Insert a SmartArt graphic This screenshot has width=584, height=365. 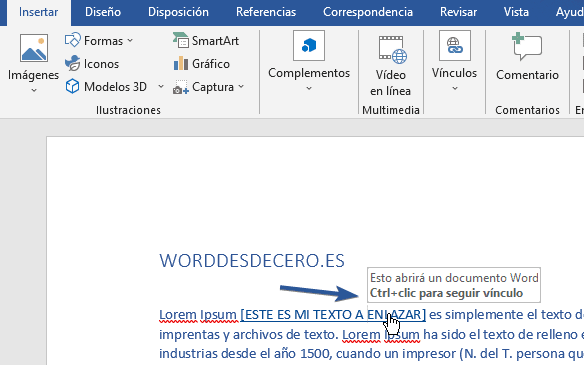click(x=206, y=40)
